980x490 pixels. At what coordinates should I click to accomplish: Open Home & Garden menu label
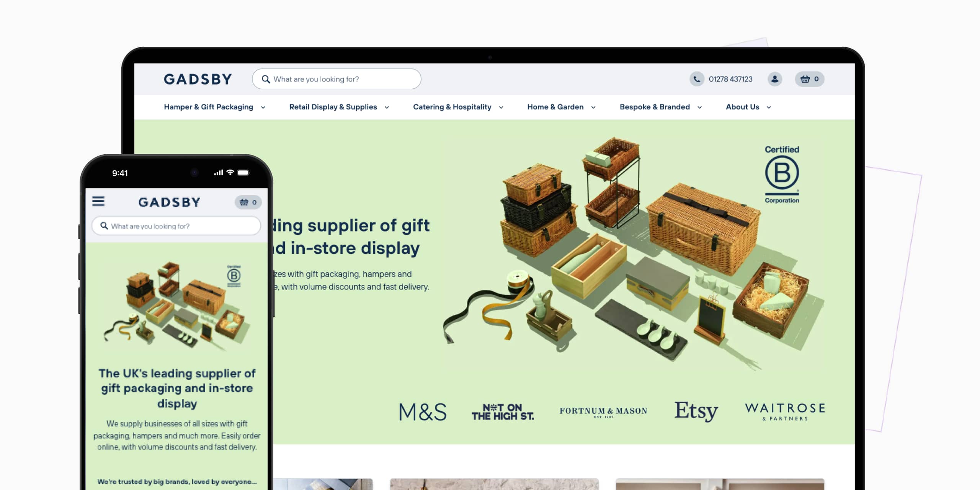point(555,107)
